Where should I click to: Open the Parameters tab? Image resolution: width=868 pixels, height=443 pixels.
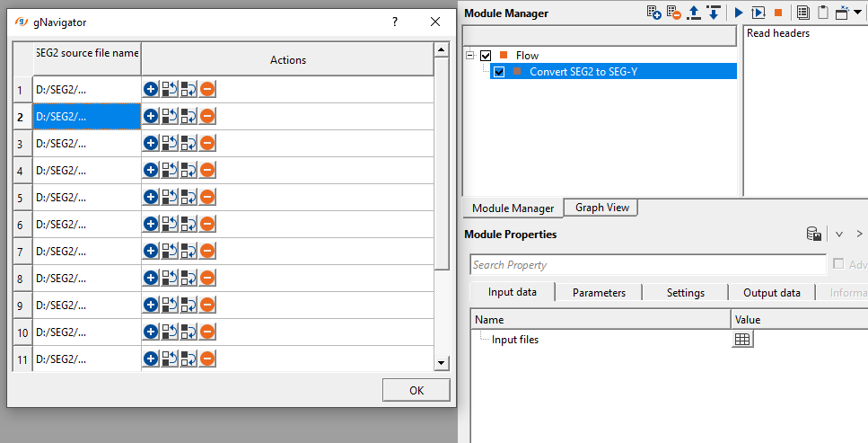[599, 293]
